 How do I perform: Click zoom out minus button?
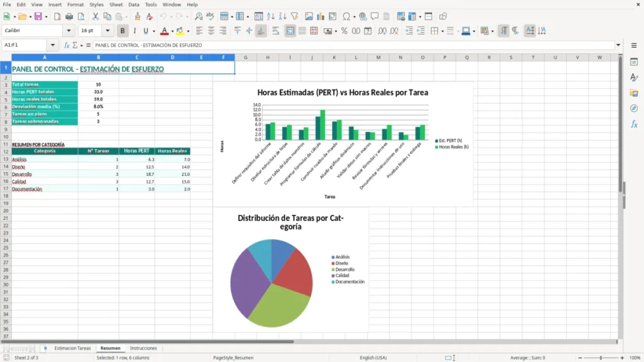(579, 358)
